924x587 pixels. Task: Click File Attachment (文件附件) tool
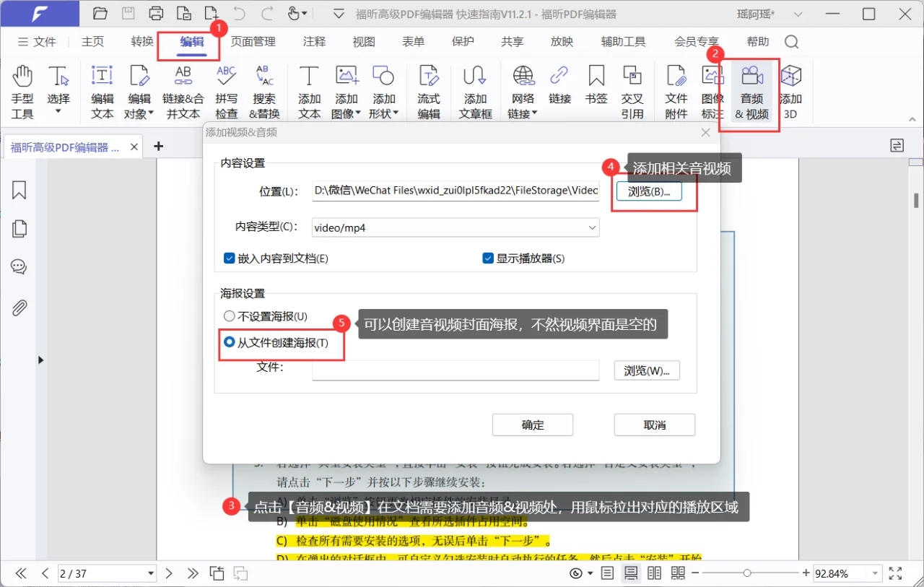[676, 92]
